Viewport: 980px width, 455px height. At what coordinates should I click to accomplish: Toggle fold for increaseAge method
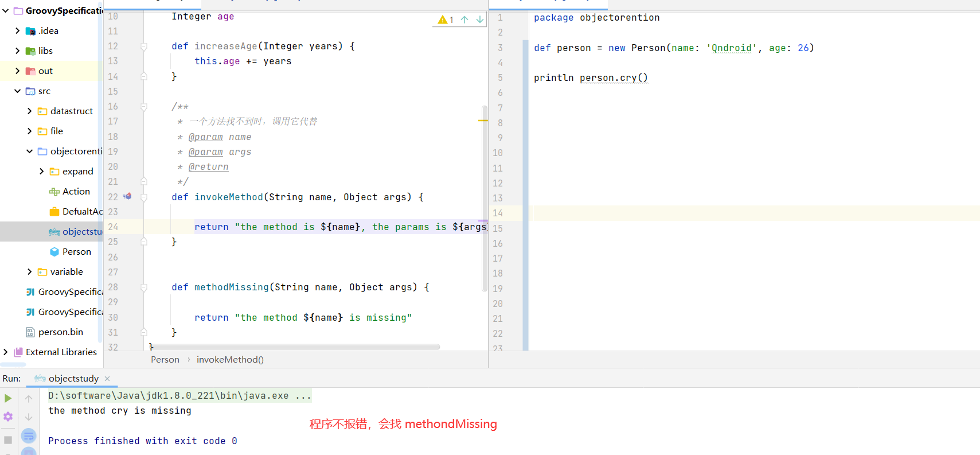click(x=144, y=46)
